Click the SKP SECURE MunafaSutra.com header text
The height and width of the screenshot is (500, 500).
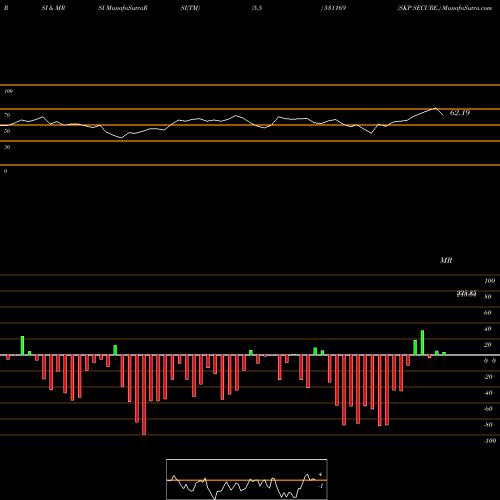click(x=445, y=8)
